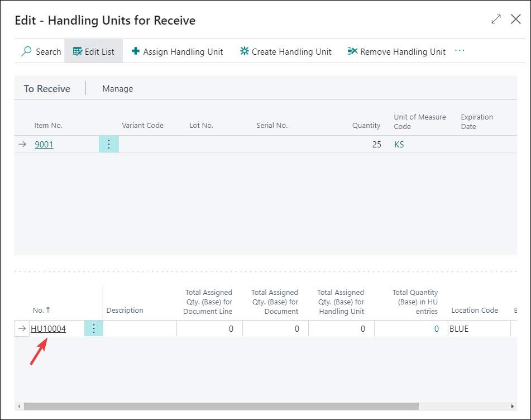Image resolution: width=531 pixels, height=420 pixels.
Task: Open the To Receive section heading
Action: point(47,89)
